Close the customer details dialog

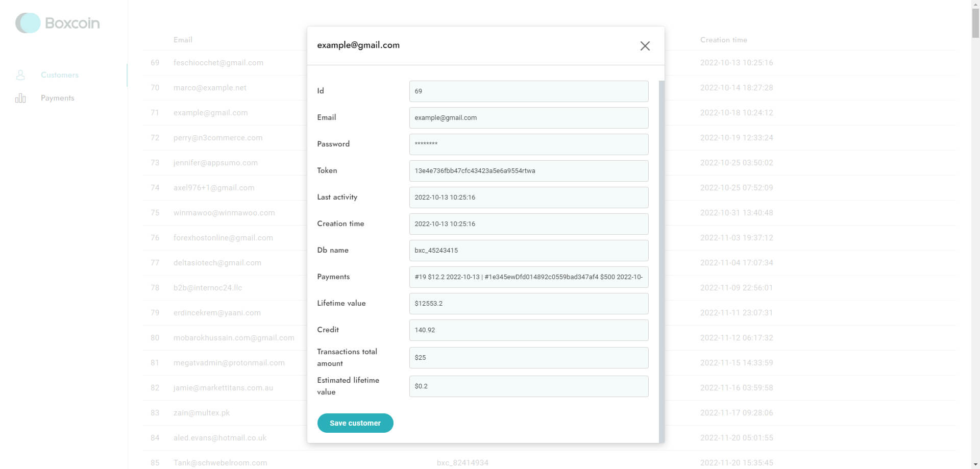tap(645, 46)
